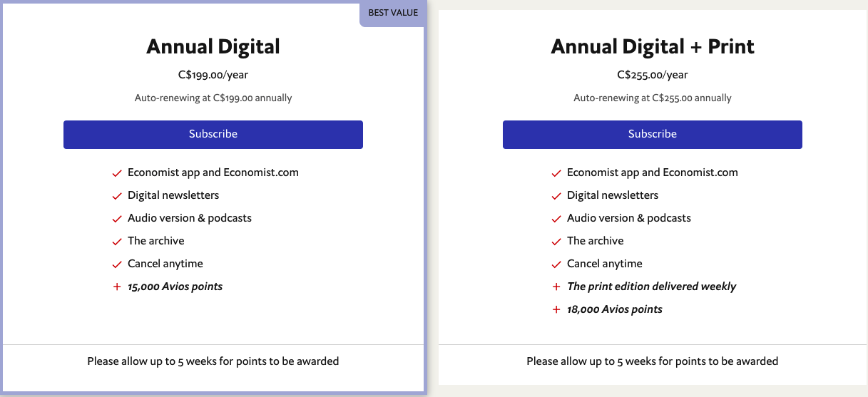Click 18,000 Avios points text

pyautogui.click(x=614, y=309)
